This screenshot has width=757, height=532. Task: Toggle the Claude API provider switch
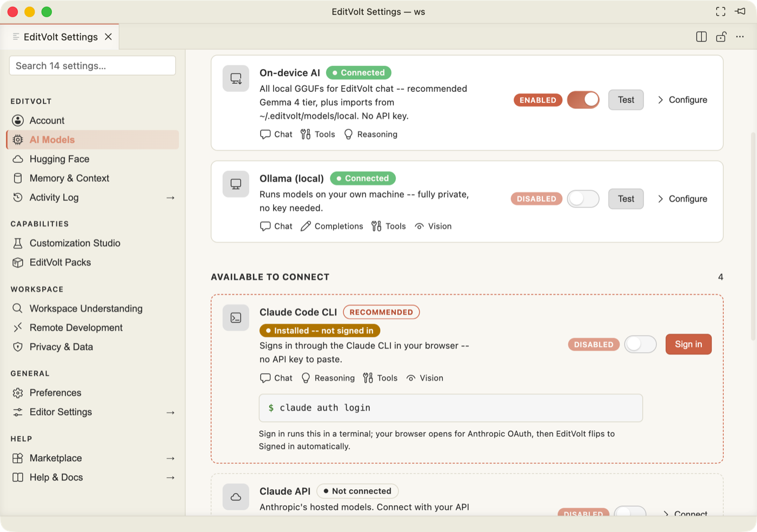(x=630, y=511)
